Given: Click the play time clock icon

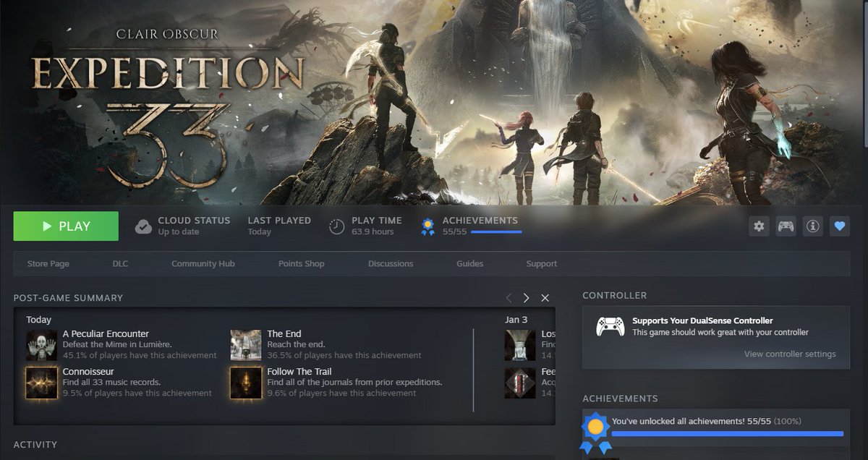Looking at the screenshot, I should pyautogui.click(x=337, y=226).
